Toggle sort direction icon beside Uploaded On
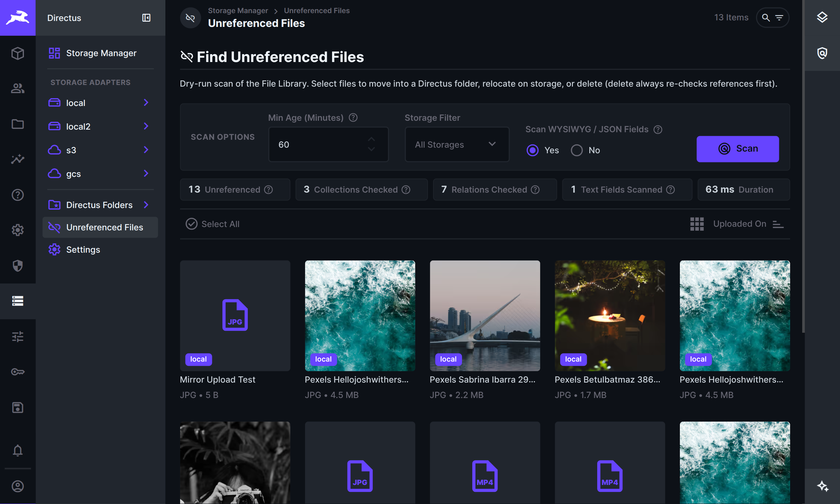Image resolution: width=840 pixels, height=504 pixels. tap(778, 224)
